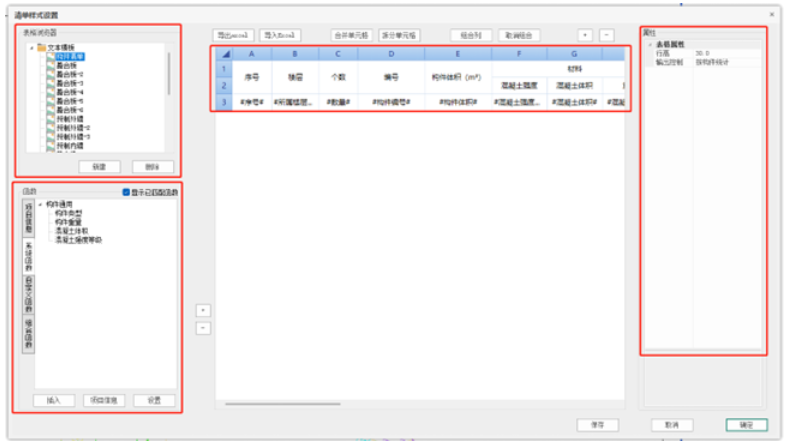Click the template icon beside 叠合板-2
This screenshot has width=790, height=442.
tap(50, 75)
